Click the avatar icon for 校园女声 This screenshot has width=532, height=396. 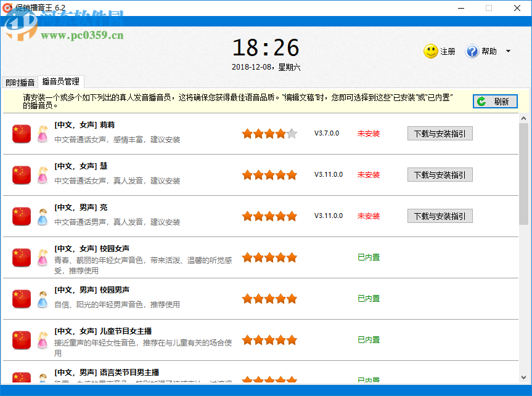(x=42, y=257)
